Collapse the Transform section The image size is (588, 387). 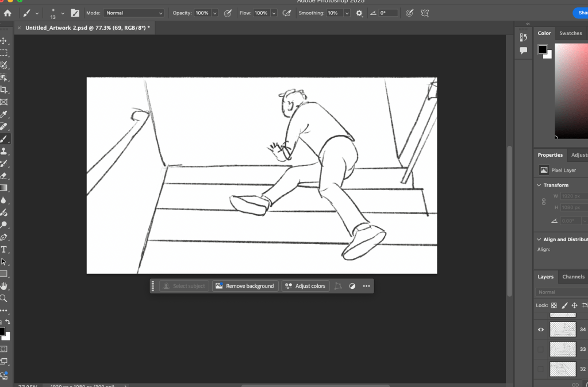pos(539,185)
